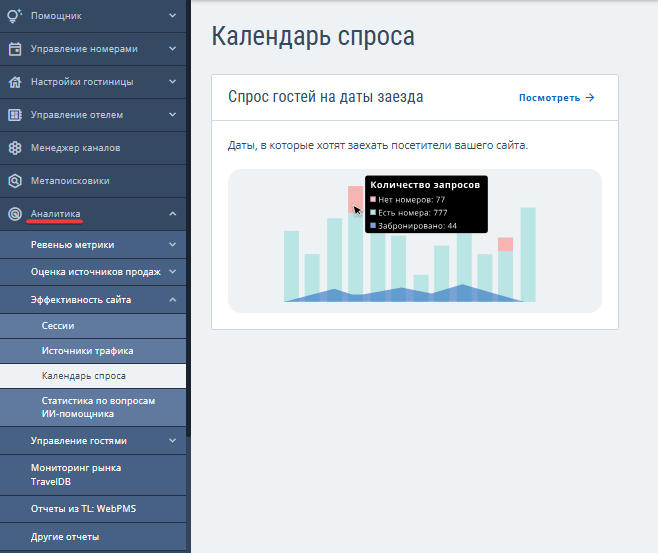Click the arrow icon next to Посмотреть
This screenshot has width=658, height=553.
pos(590,98)
